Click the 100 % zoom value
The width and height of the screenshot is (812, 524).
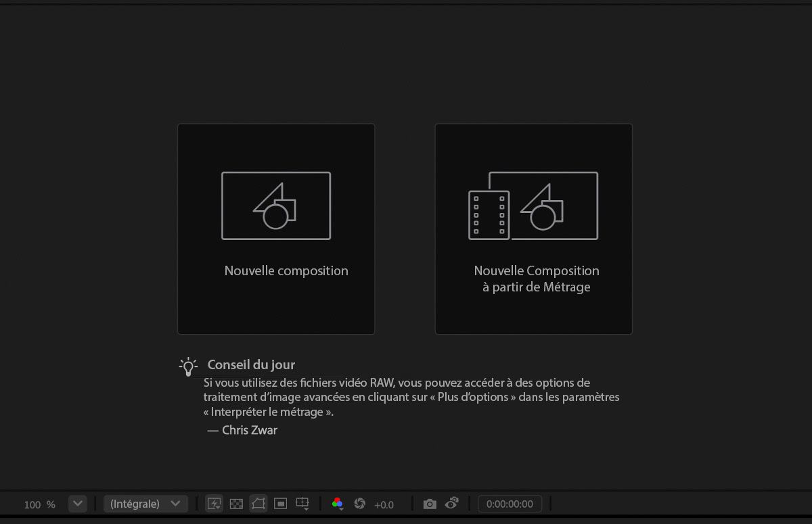[x=39, y=504]
